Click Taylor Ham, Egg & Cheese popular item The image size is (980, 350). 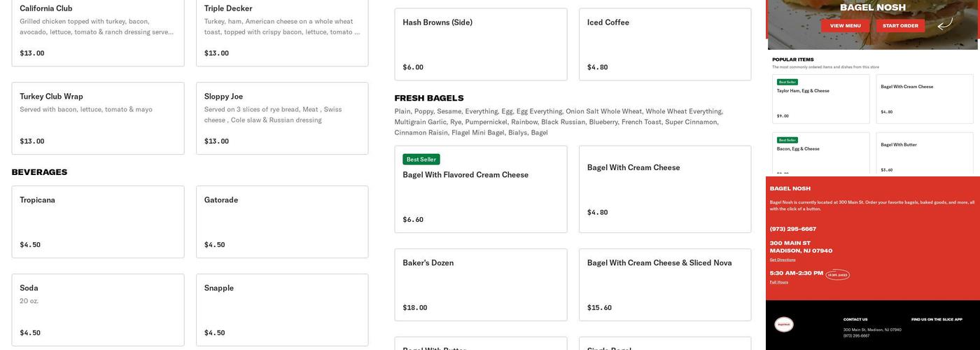[x=820, y=99]
